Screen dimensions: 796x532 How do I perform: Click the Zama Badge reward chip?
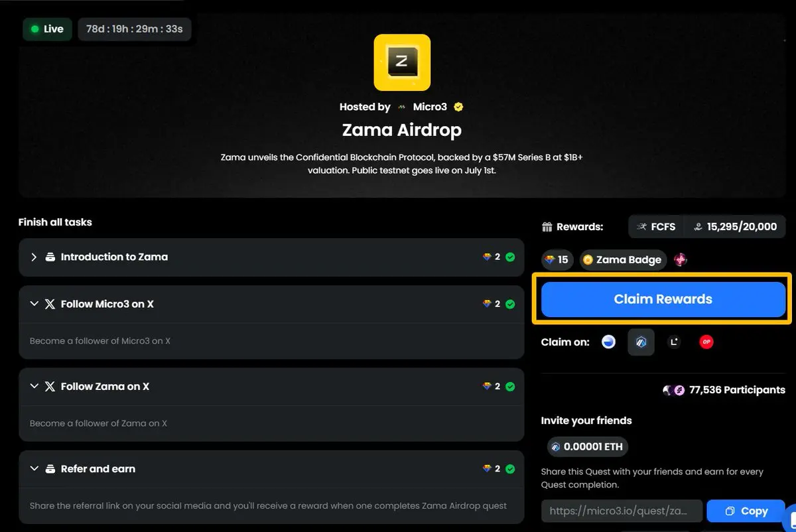pyautogui.click(x=623, y=259)
